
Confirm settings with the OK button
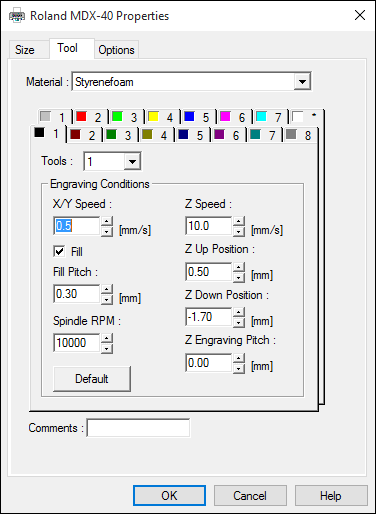pyautogui.click(x=169, y=496)
